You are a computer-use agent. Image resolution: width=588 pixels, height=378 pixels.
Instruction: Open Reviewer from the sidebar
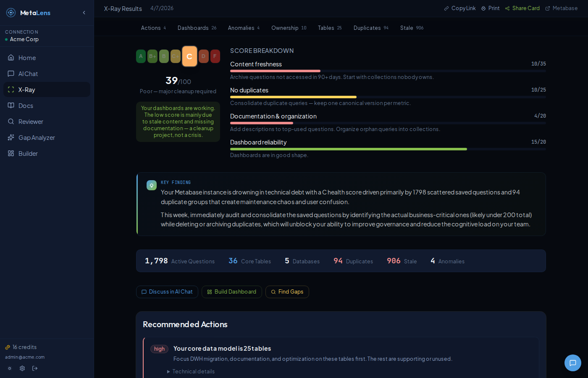[31, 122]
